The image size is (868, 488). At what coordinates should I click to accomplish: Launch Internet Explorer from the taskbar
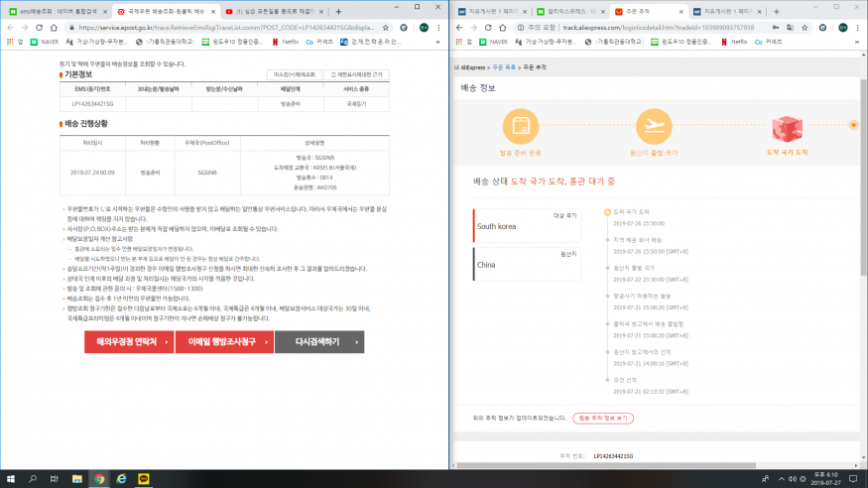pos(121,478)
